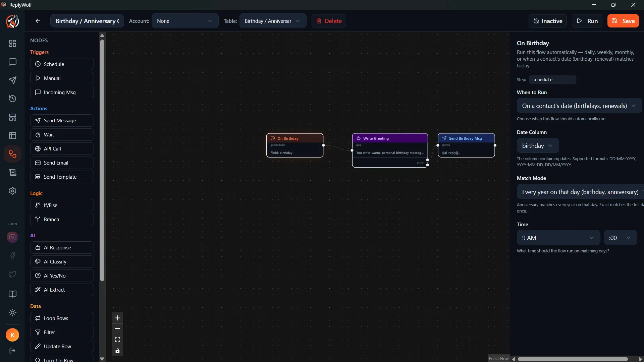
Task: Toggle the light/dark theme sun icon
Action: [x=12, y=313]
